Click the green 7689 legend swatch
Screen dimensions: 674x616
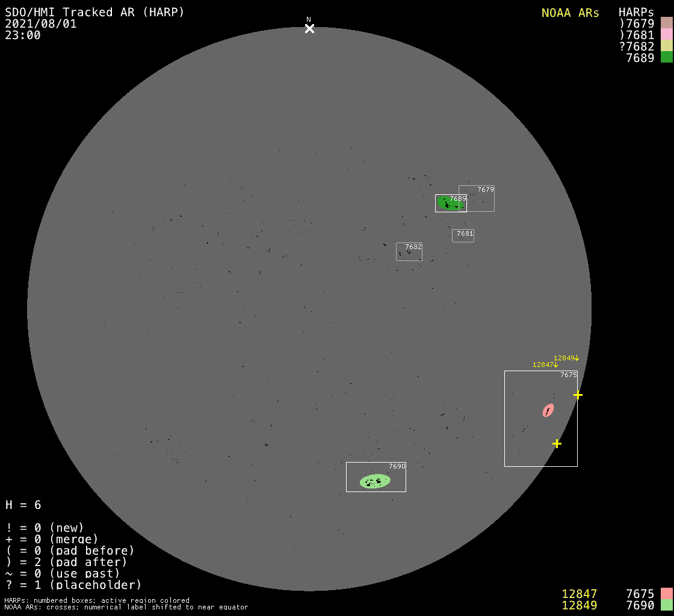667,57
